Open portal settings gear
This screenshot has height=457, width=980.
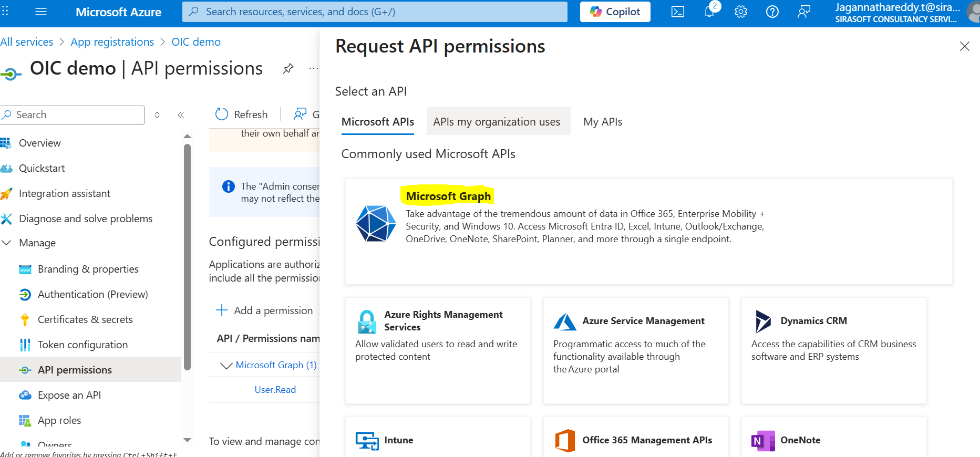[741, 12]
